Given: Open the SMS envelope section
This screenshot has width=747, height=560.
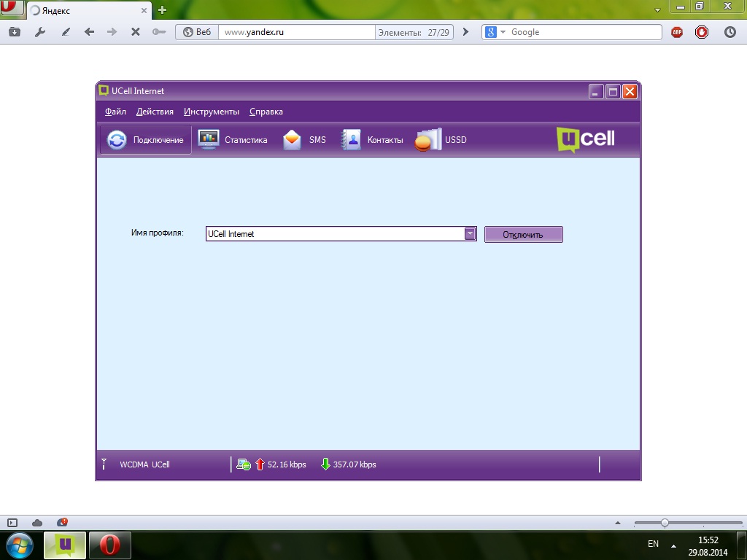Looking at the screenshot, I should pos(305,140).
